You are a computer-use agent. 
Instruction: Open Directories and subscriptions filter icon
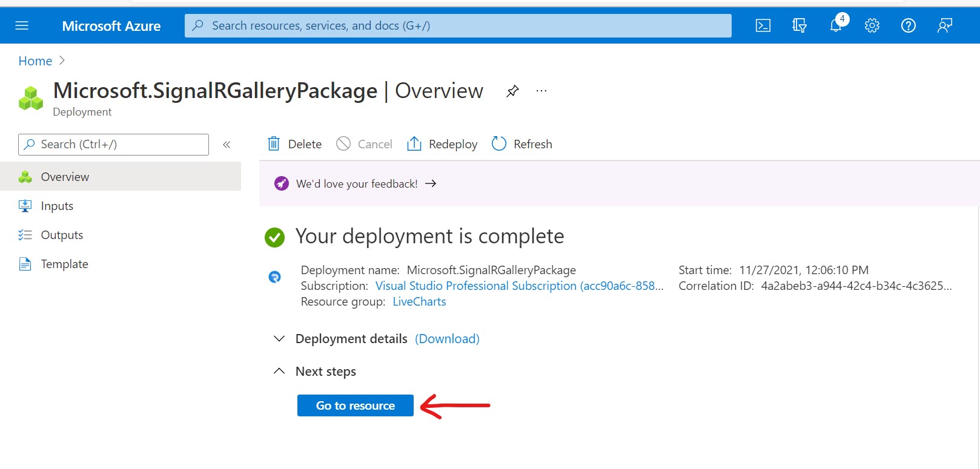pos(800,25)
